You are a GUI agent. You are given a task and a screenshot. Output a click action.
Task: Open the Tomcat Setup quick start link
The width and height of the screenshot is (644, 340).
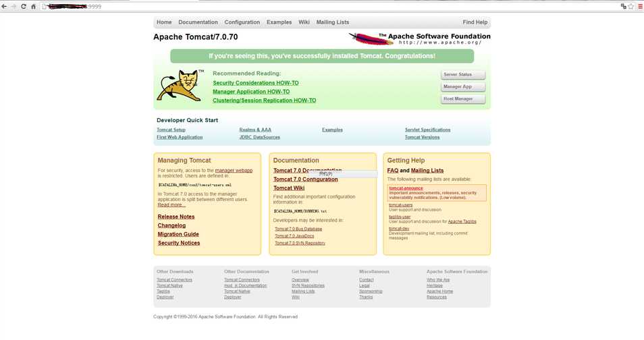[x=171, y=130]
